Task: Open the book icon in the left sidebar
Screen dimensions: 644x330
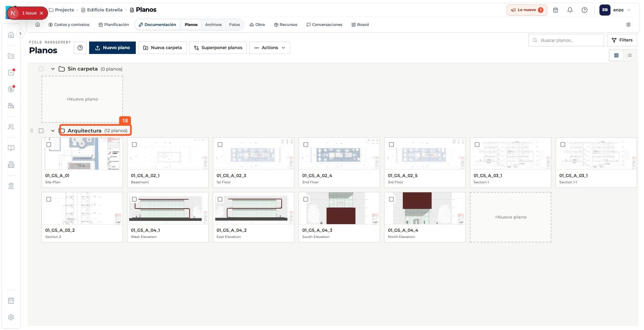Action: [x=11, y=148]
